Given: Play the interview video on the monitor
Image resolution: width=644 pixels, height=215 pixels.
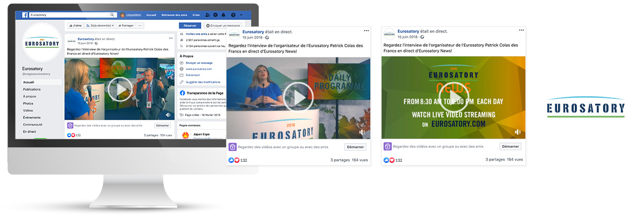Looking at the screenshot, I should point(119,89).
